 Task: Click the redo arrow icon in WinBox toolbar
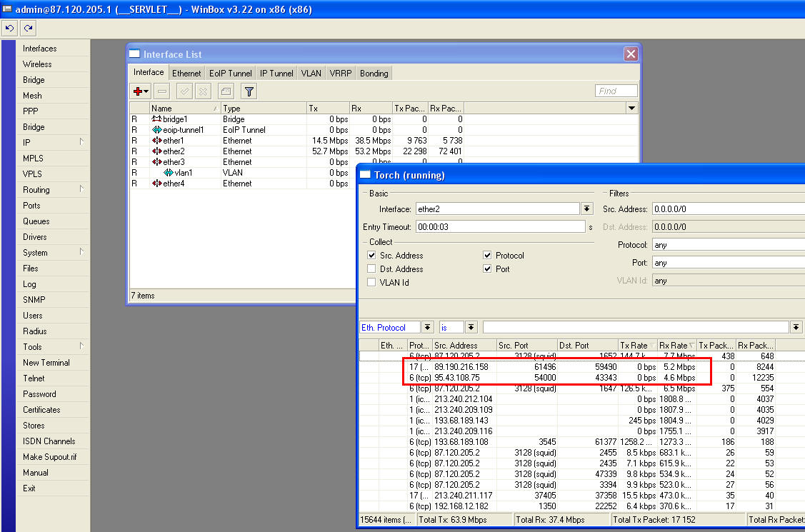28,29
